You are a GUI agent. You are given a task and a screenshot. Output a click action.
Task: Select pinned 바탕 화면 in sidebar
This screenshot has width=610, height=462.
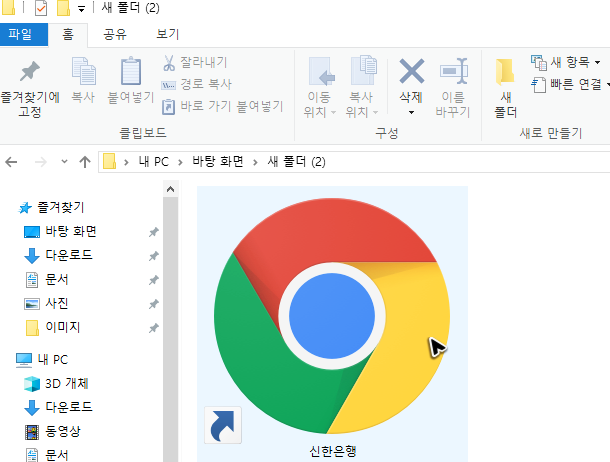point(71,232)
